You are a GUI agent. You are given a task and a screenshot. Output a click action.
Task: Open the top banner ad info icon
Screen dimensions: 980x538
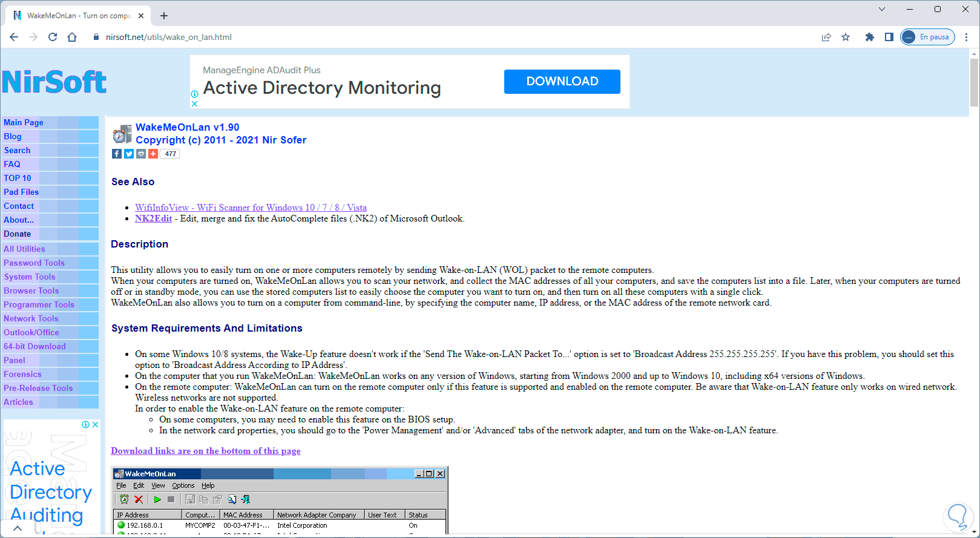pos(194,94)
